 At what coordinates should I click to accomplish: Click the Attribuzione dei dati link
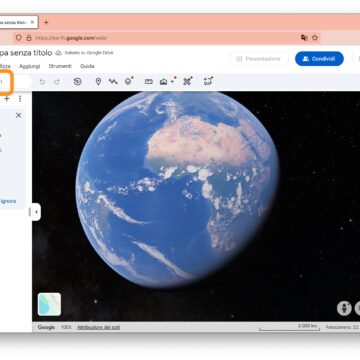[99, 327]
